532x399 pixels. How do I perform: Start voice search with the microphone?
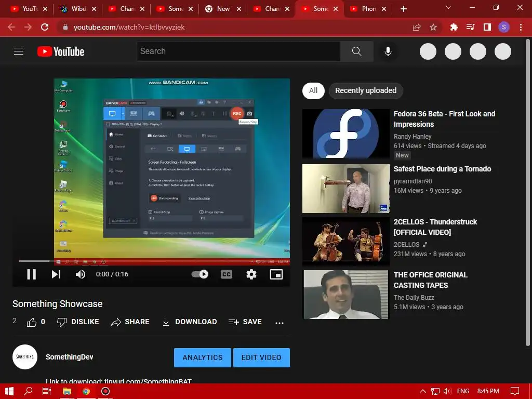(x=388, y=51)
